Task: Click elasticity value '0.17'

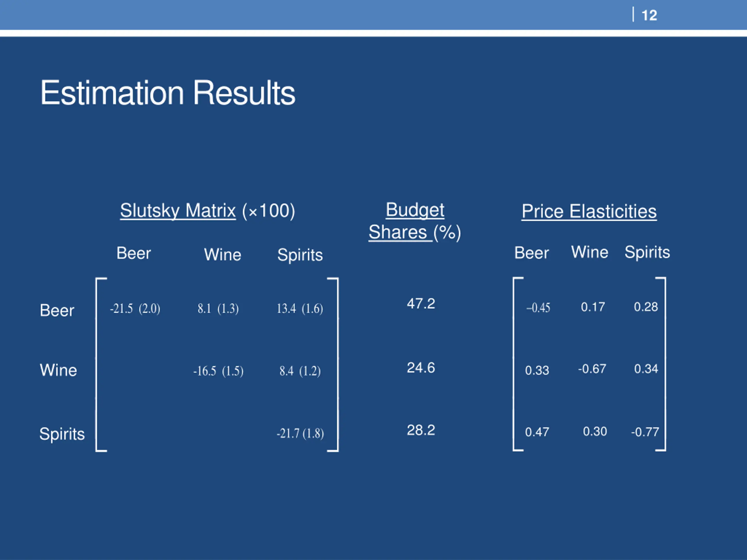Action: 593,307
